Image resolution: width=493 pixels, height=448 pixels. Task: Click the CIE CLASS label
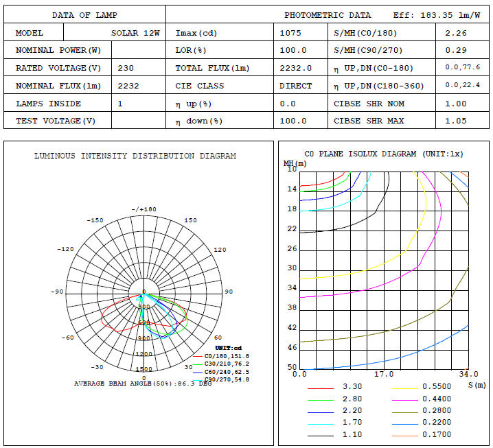tap(200, 86)
